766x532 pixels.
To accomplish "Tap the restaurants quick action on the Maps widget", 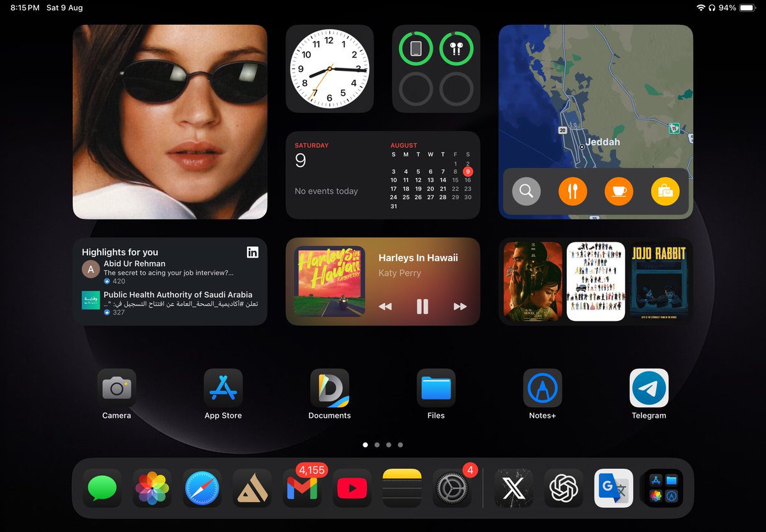I will [573, 191].
